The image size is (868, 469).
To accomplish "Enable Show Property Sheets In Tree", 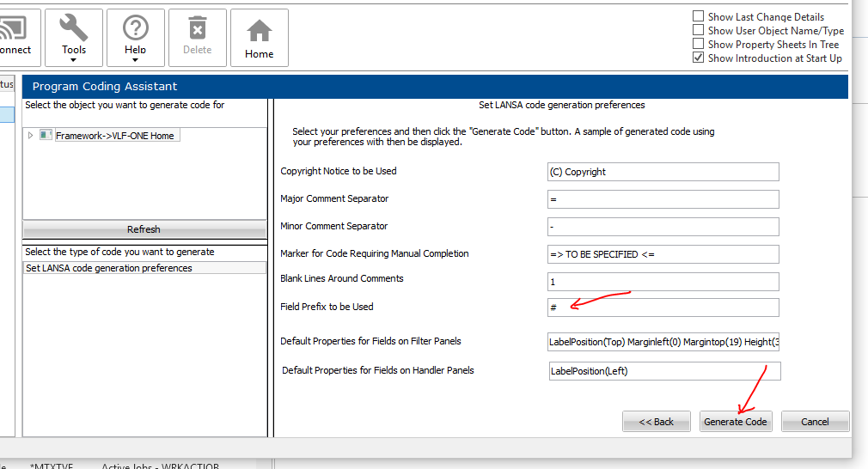I will click(x=699, y=45).
